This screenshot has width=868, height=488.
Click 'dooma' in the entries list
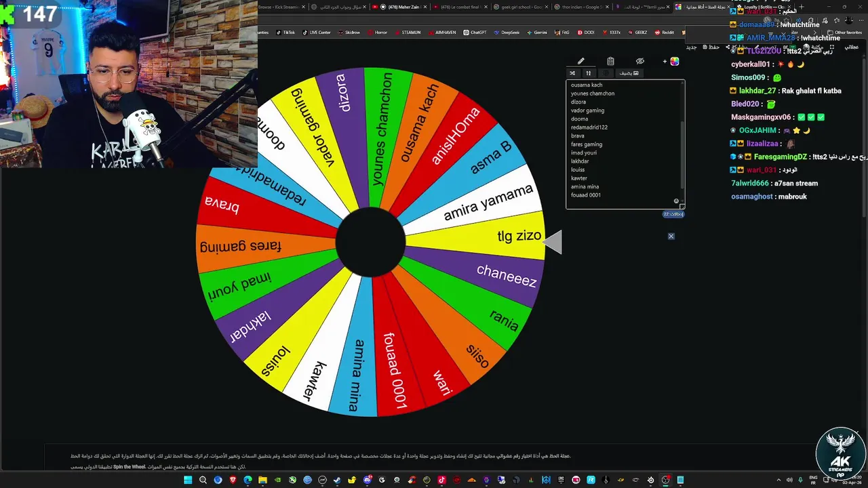tap(579, 119)
